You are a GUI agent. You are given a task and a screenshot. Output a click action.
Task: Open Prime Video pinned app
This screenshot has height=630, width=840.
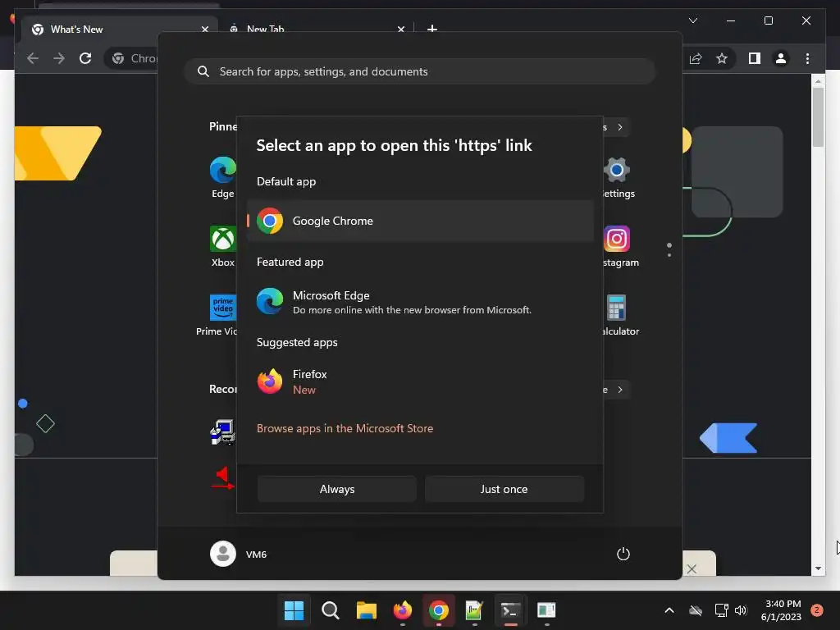pyautogui.click(x=217, y=315)
